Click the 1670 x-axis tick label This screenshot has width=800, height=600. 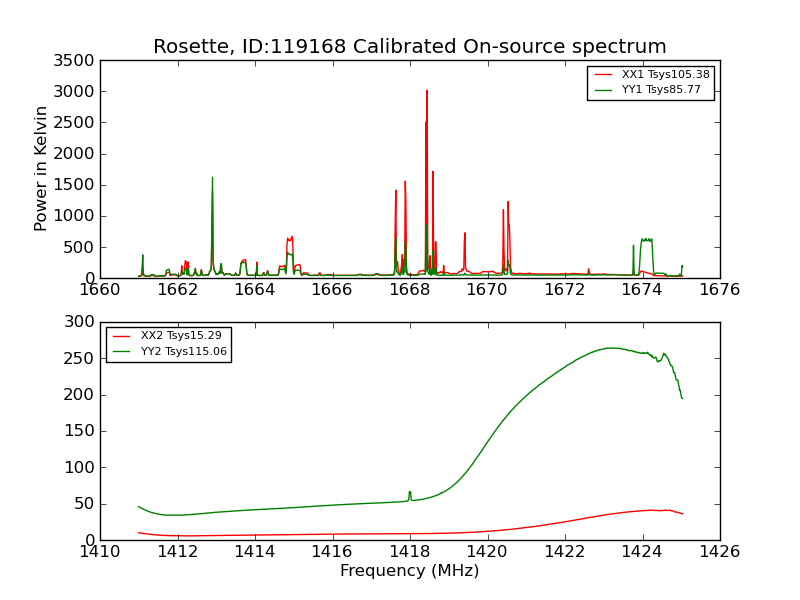(x=488, y=290)
